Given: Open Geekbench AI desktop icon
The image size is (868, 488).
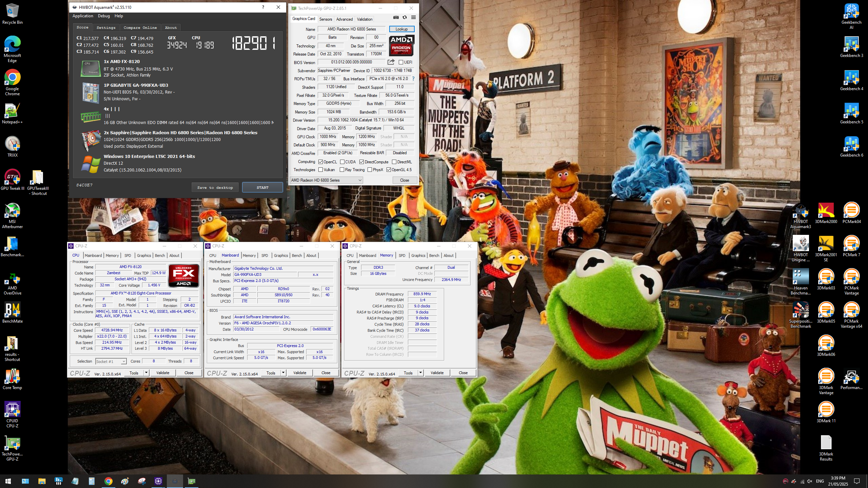Looking at the screenshot, I should coord(851,16).
